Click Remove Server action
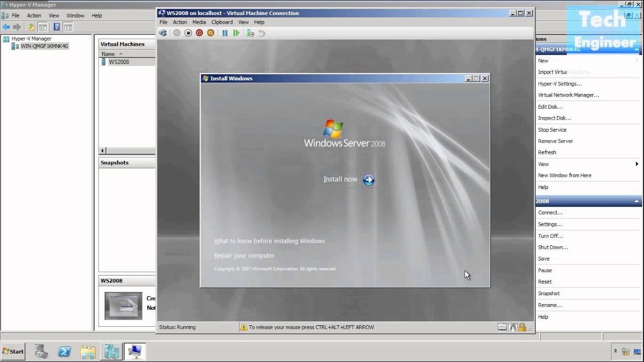644x362 pixels. (x=555, y=141)
